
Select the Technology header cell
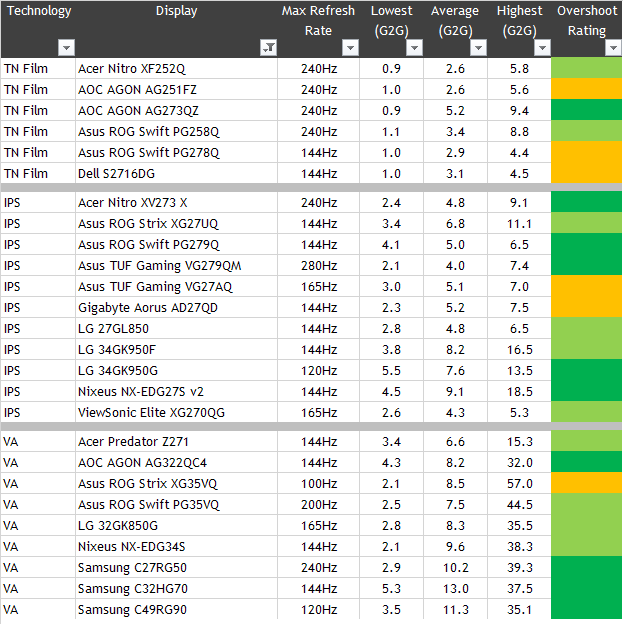pyautogui.click(x=37, y=12)
